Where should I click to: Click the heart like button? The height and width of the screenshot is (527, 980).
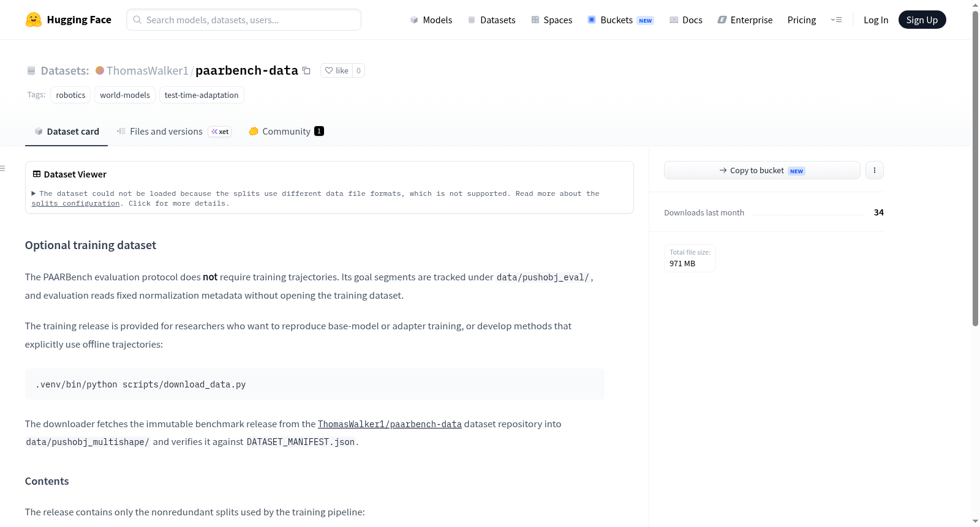336,70
